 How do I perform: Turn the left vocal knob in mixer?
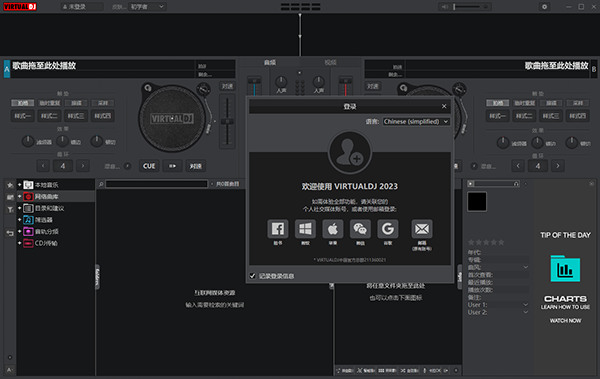(x=281, y=81)
